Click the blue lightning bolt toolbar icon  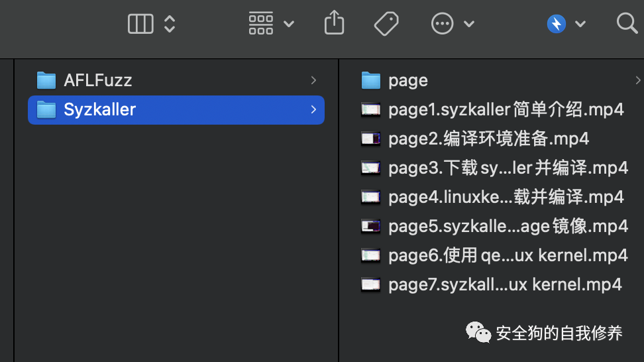[x=557, y=23]
